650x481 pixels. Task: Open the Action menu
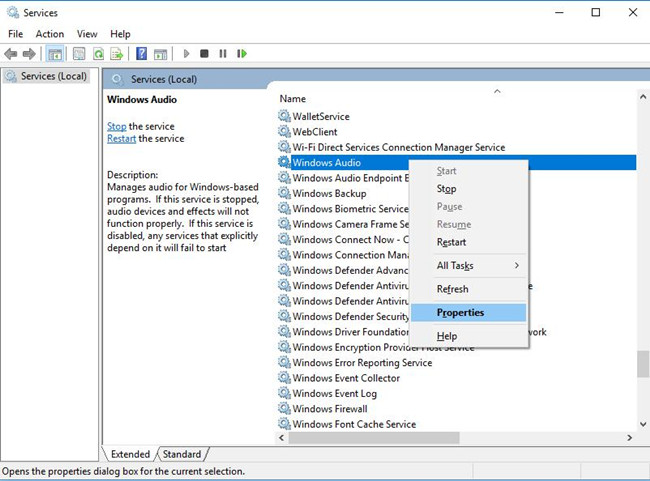pos(50,34)
